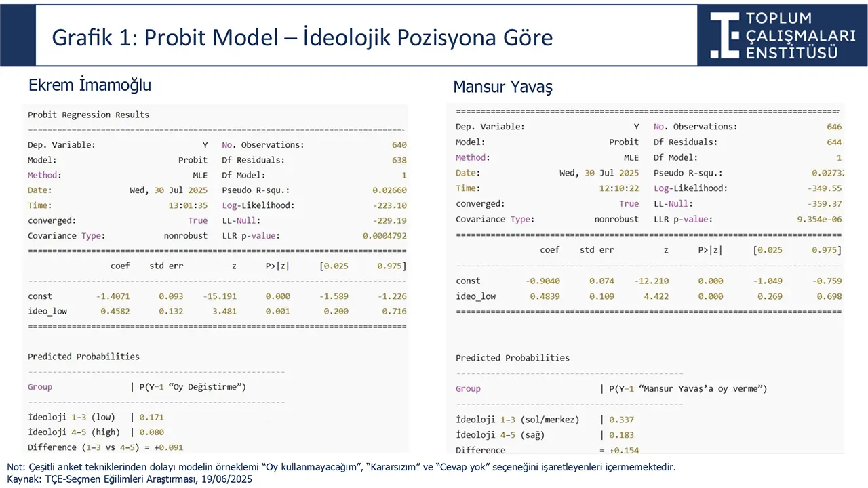Click probability value 0.080

pos(152,432)
